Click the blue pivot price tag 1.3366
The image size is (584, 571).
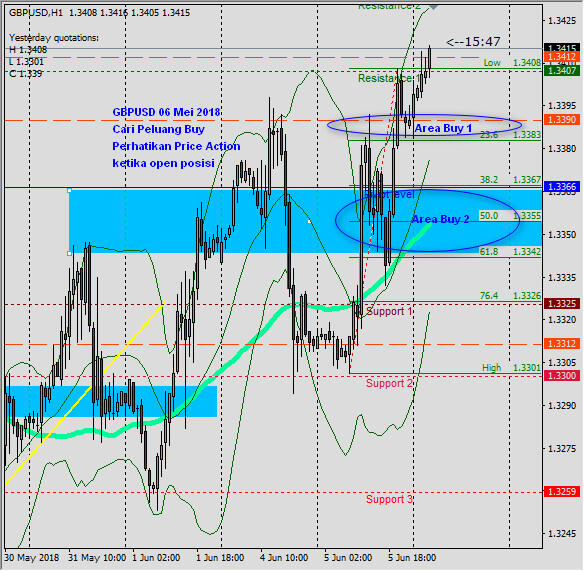[562, 187]
